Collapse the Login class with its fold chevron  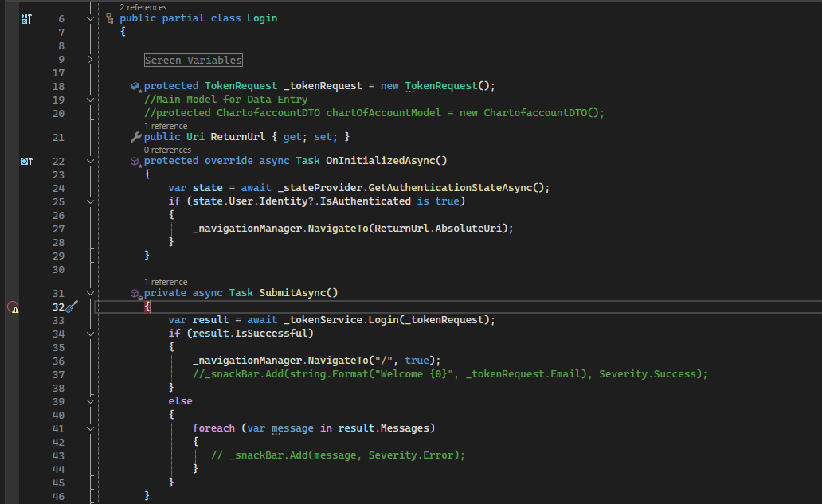point(89,18)
